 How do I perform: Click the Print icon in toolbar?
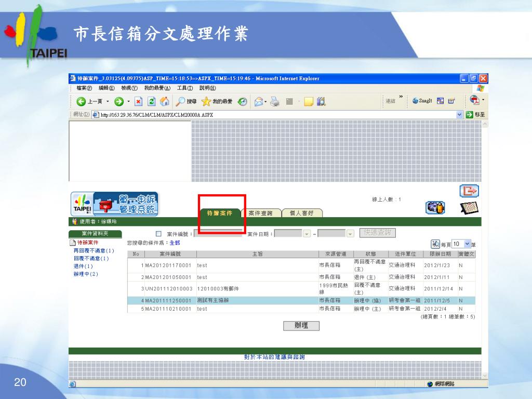pyautogui.click(x=275, y=101)
